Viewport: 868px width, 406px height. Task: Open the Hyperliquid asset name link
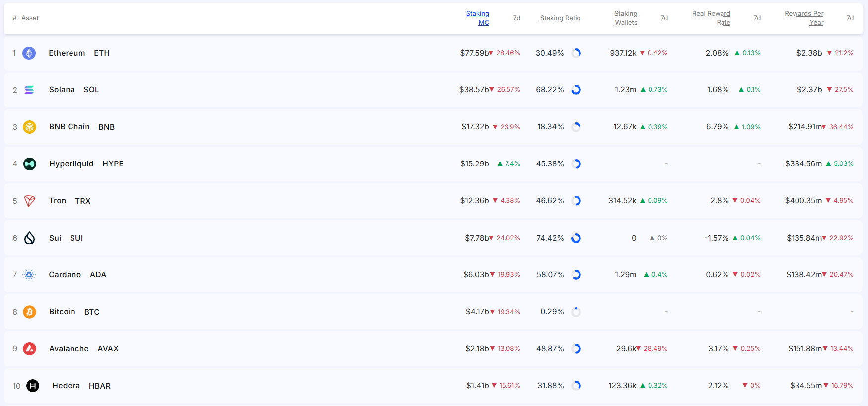coord(72,164)
